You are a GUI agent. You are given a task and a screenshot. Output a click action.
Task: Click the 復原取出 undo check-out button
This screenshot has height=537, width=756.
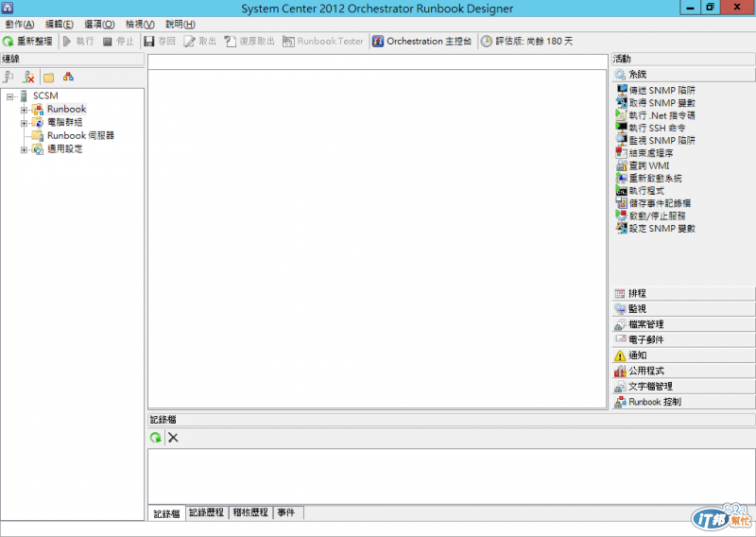coord(249,42)
